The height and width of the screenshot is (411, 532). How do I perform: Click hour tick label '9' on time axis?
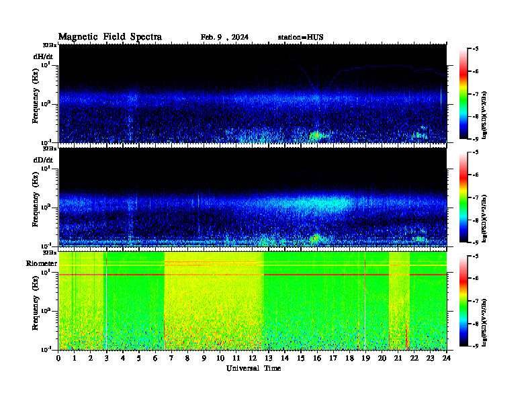[204, 358]
